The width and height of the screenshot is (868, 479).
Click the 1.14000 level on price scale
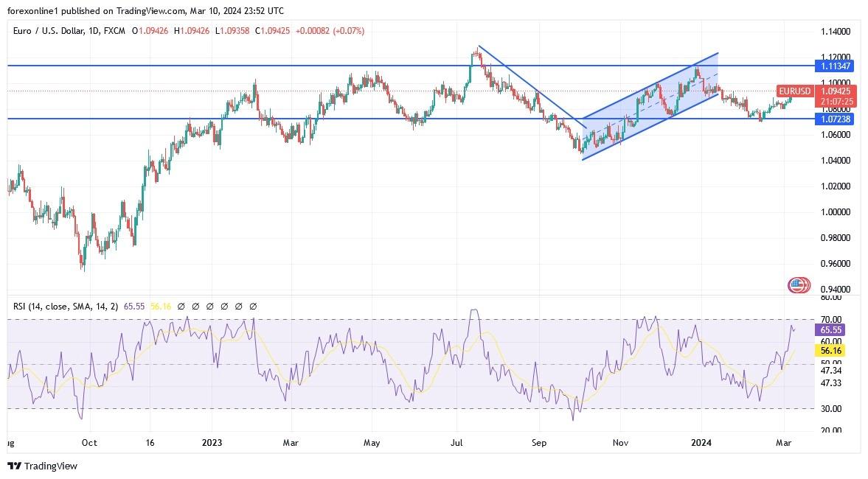pyautogui.click(x=836, y=32)
